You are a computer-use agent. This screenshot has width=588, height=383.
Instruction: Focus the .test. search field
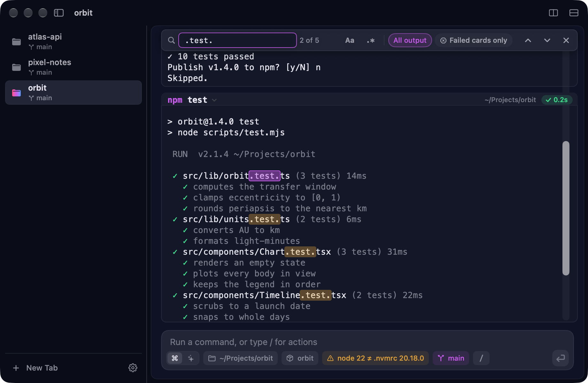click(237, 40)
